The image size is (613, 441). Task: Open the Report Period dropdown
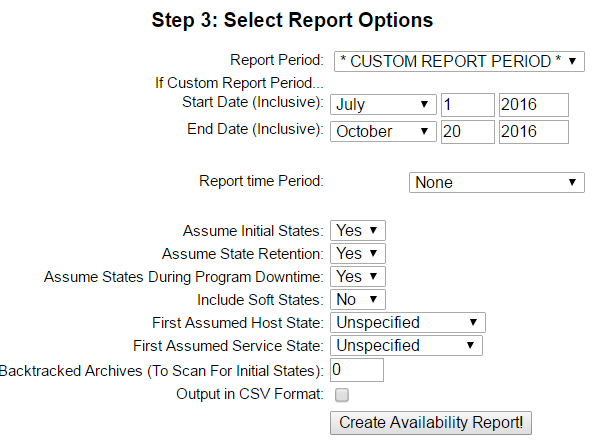pos(457,61)
